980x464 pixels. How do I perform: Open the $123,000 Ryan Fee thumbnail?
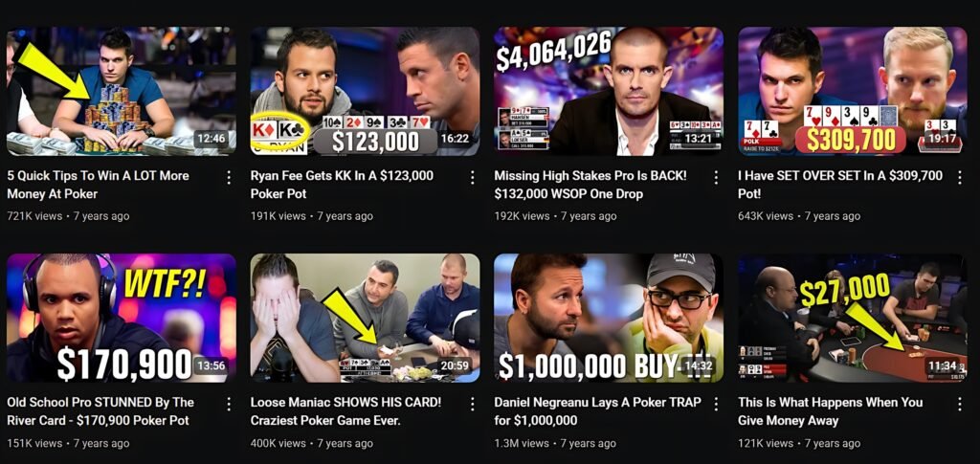point(365,91)
